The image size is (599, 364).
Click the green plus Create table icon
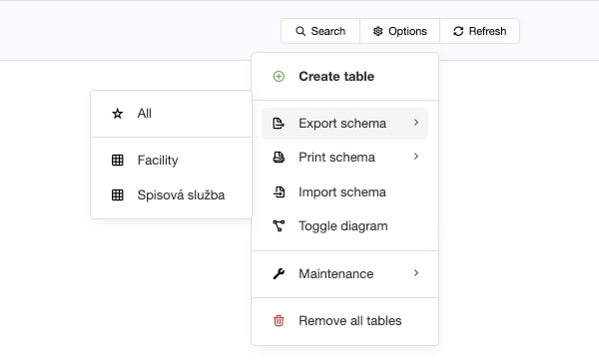pyautogui.click(x=279, y=77)
